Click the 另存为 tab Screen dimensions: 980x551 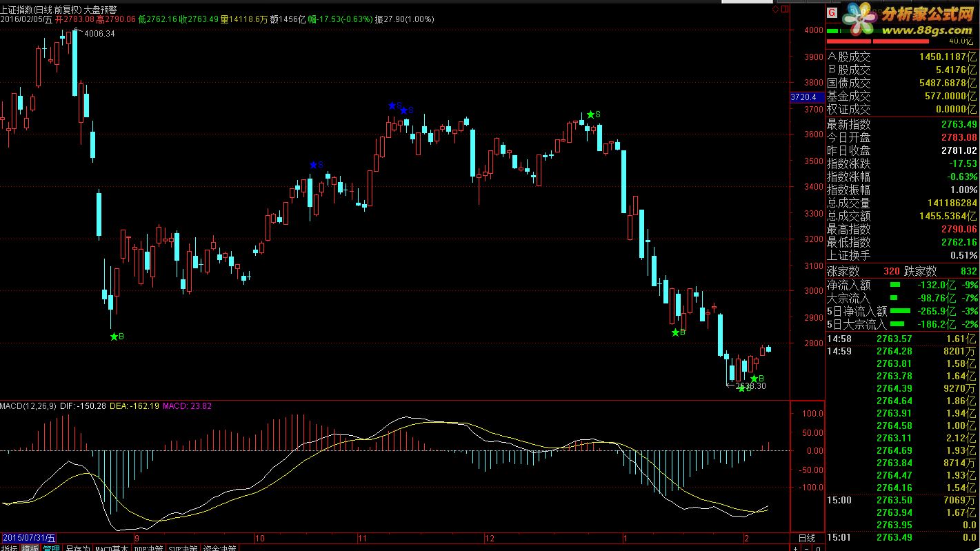click(77, 548)
